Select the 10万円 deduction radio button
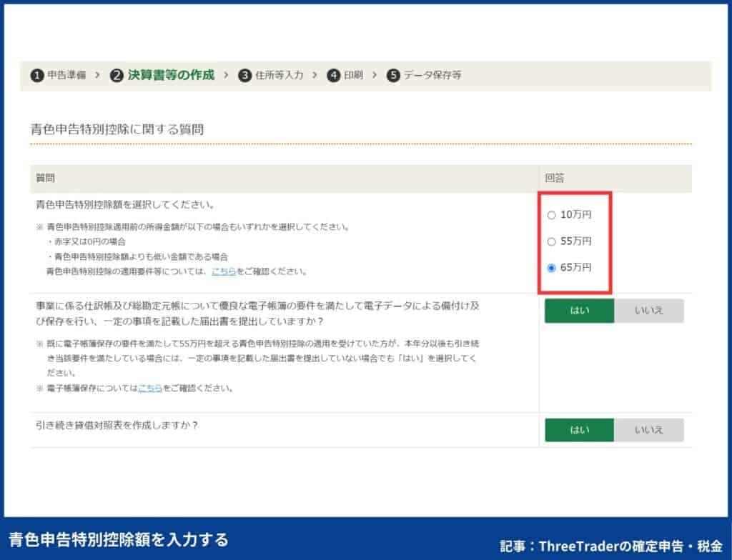732x560 pixels. (x=551, y=215)
